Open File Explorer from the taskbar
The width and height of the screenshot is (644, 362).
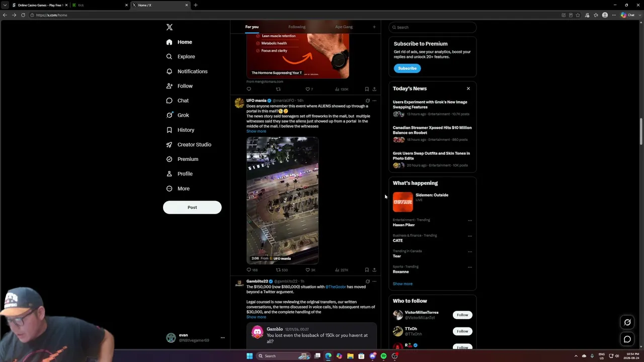pos(350,356)
